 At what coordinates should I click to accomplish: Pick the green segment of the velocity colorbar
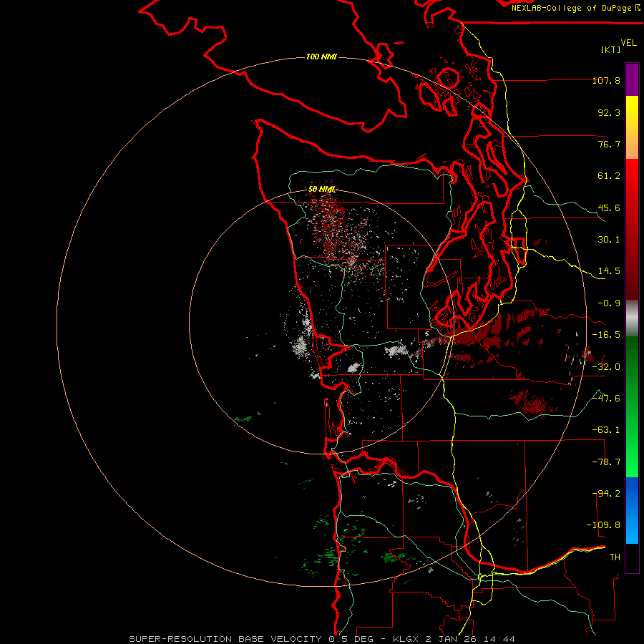(632, 406)
